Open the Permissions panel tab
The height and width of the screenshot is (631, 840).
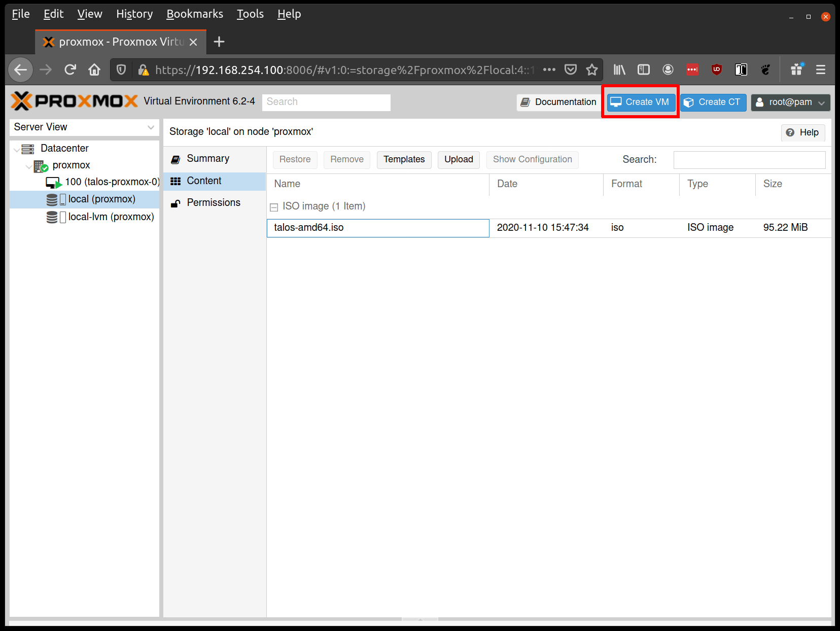pyautogui.click(x=215, y=203)
